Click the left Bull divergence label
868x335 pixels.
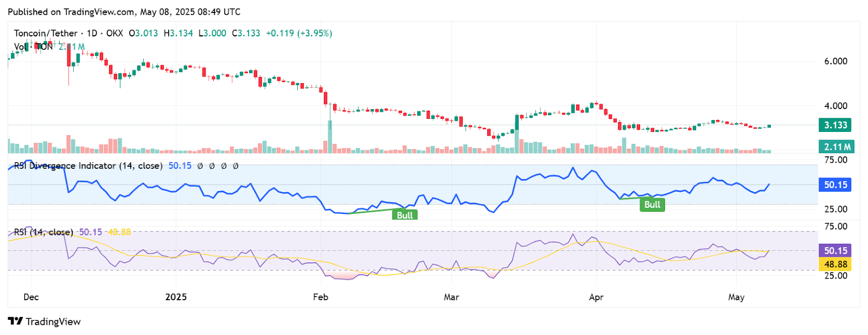coord(405,215)
